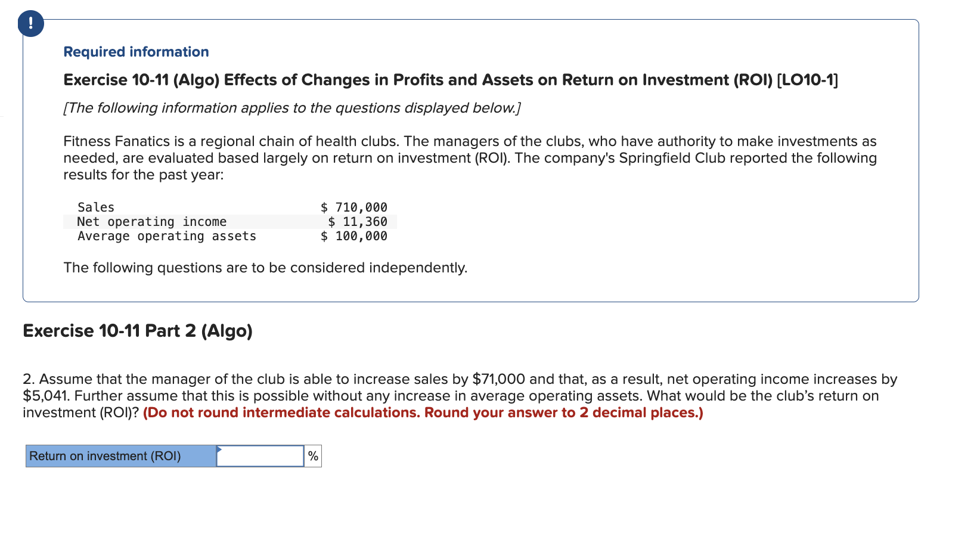Click the $ 11,360 amount
Screen dimensions: 980x552
coord(358,222)
